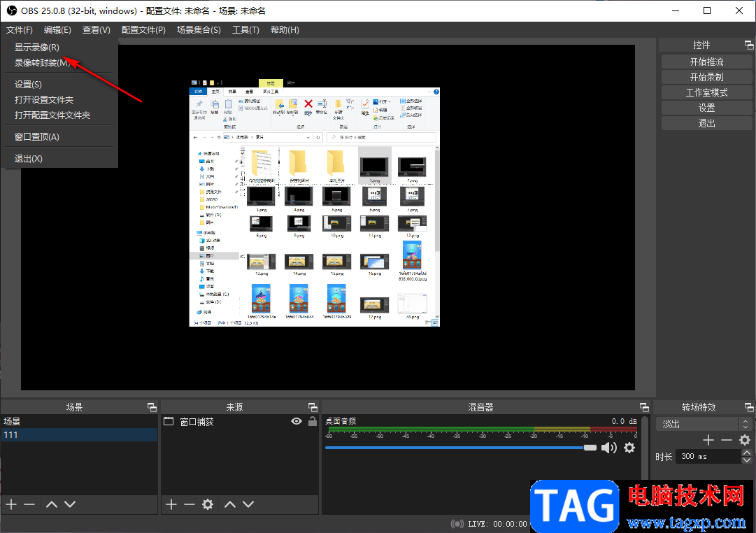Select 显示录像(R) from the file menu
This screenshot has width=756, height=533.
click(37, 48)
